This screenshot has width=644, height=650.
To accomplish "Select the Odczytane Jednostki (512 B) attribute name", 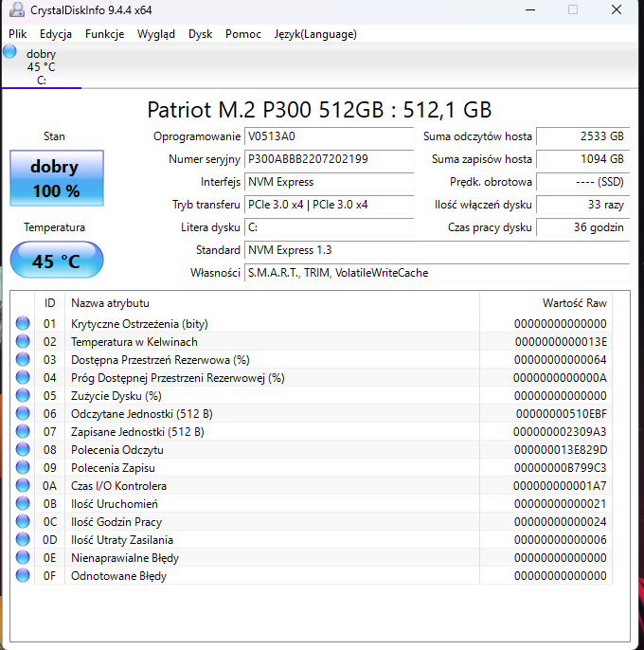I will coord(142,414).
